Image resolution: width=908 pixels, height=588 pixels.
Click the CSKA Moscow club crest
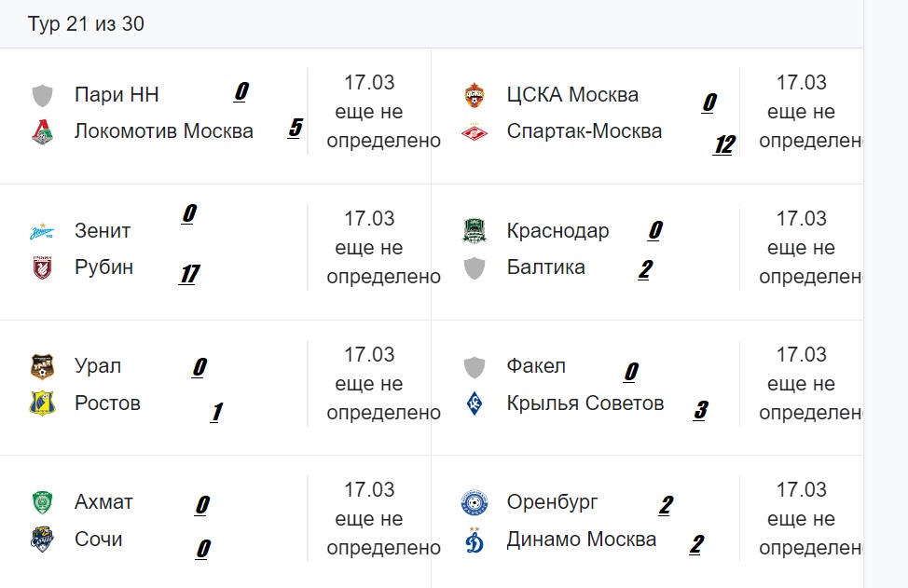click(475, 95)
